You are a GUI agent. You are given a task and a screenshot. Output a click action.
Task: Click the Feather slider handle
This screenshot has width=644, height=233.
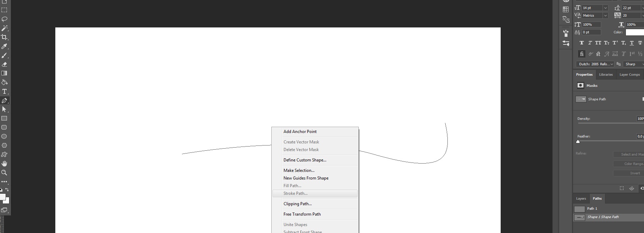point(578,141)
